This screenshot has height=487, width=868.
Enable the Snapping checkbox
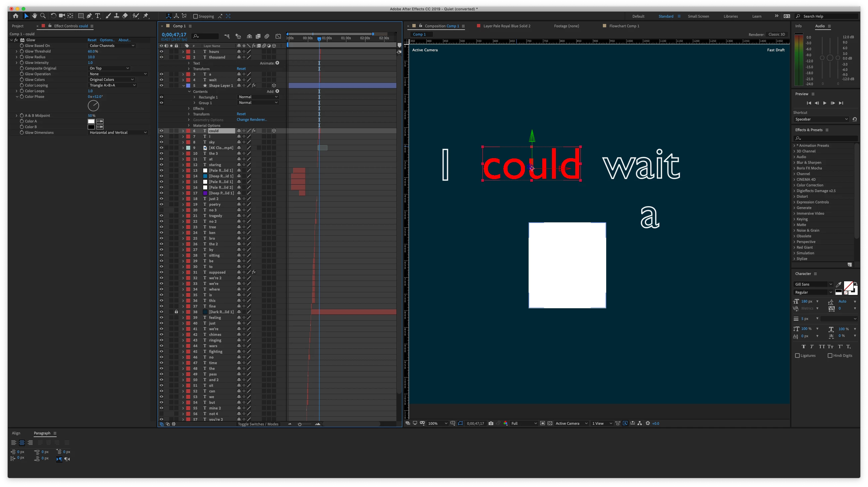coord(196,16)
